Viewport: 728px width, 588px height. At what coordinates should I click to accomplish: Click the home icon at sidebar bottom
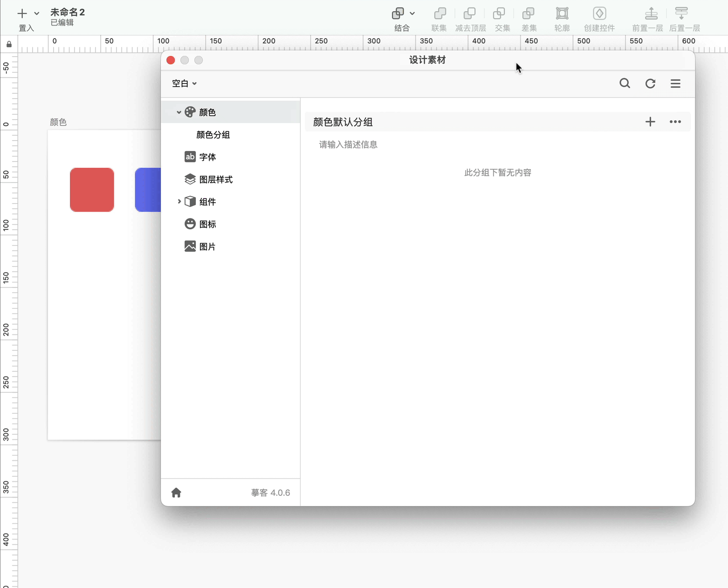click(176, 492)
